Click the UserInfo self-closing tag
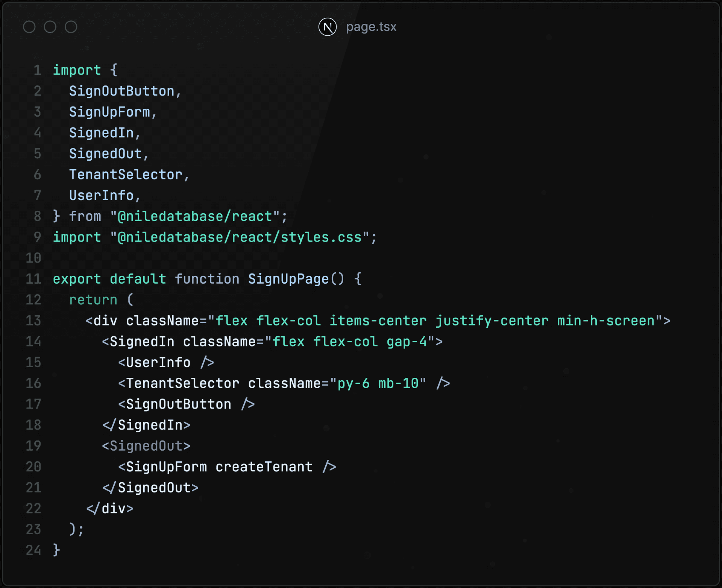The image size is (722, 588). click(x=165, y=362)
